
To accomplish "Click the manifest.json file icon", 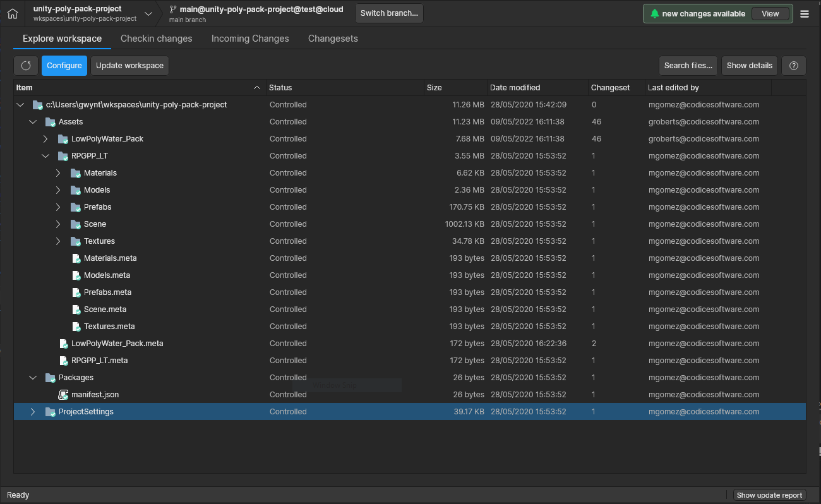I will pos(63,394).
